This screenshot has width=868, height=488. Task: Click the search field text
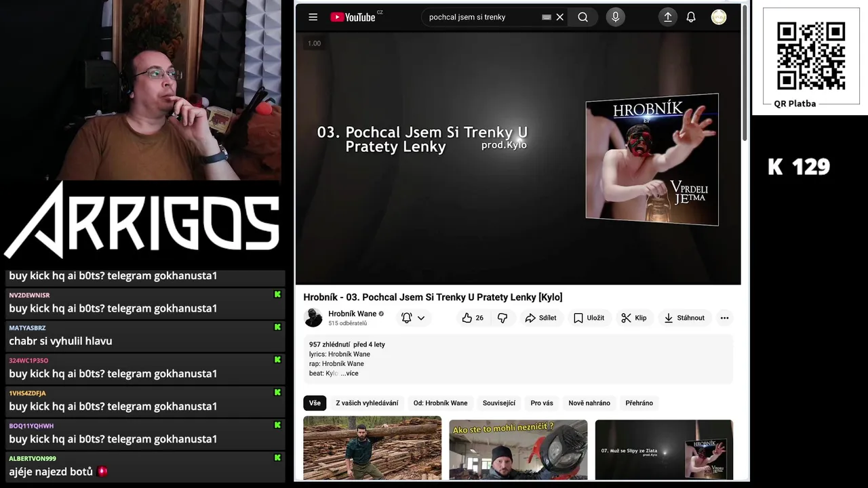pos(467,17)
